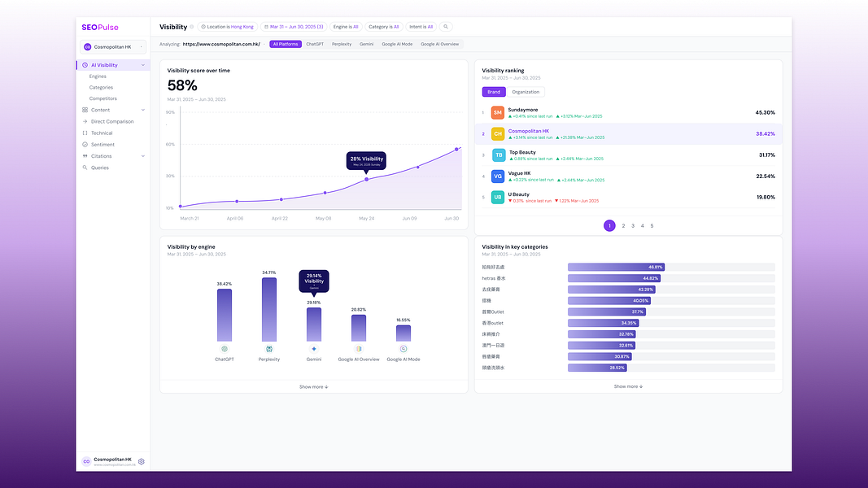Open the AI Visibility clock icon
The height and width of the screenshot is (488, 868).
tap(85, 65)
